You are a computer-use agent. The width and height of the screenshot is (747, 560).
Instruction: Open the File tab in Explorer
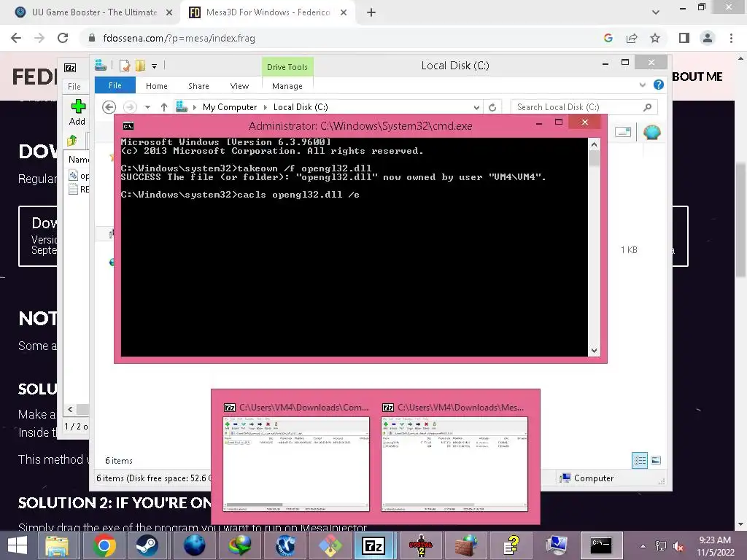coord(115,85)
